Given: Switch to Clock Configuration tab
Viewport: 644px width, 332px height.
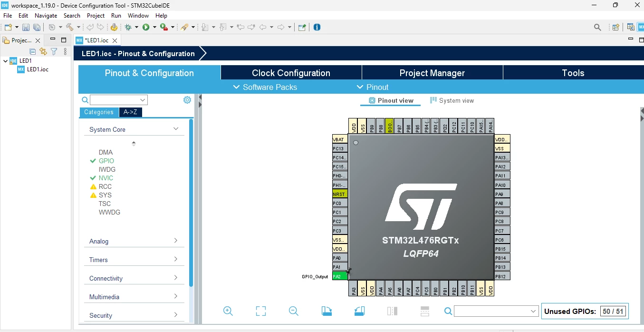Looking at the screenshot, I should [x=291, y=73].
